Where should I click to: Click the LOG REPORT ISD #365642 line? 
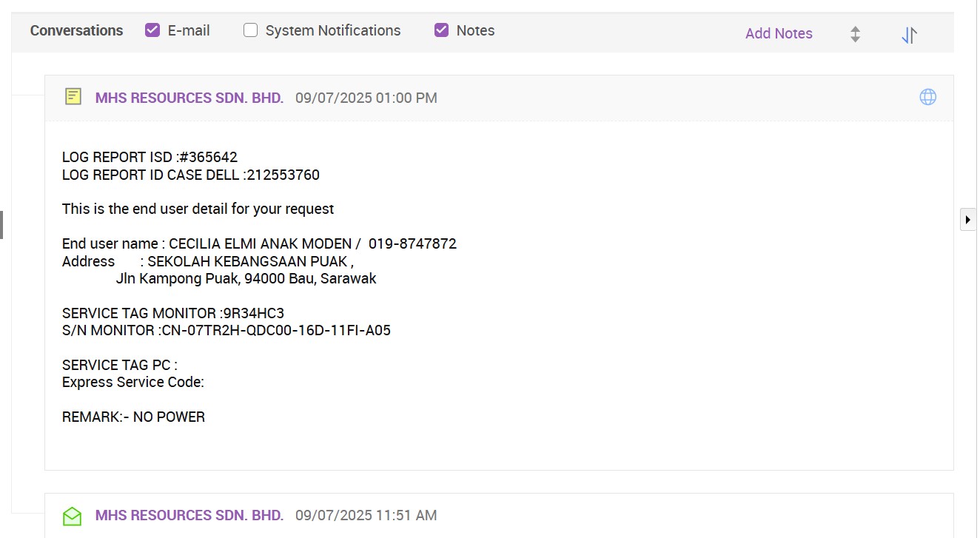150,157
